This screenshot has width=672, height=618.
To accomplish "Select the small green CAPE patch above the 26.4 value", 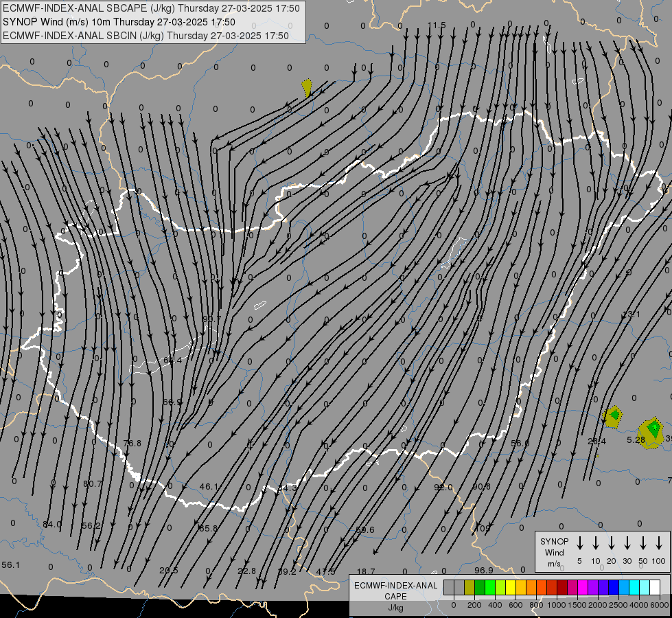I will point(616,415).
